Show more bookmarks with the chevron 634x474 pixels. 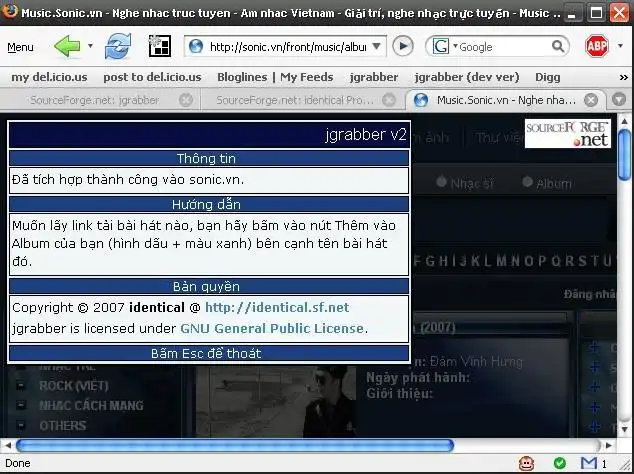(x=623, y=77)
